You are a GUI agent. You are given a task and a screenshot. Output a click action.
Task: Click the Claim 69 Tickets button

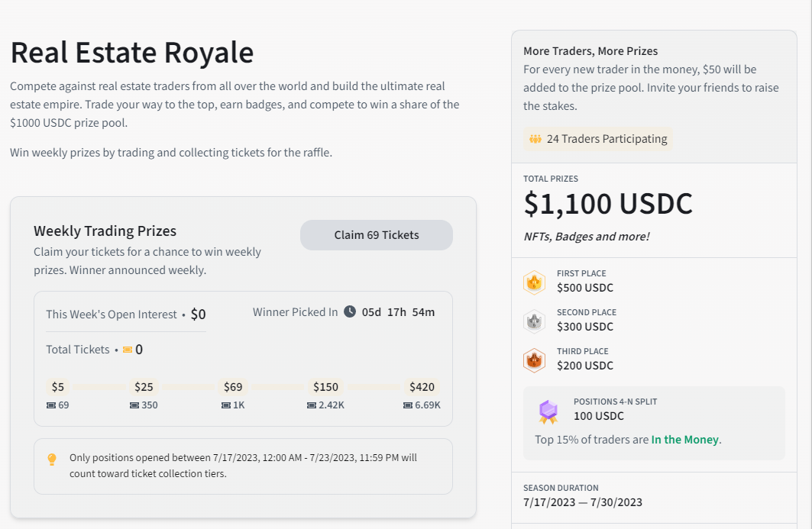[x=376, y=235]
